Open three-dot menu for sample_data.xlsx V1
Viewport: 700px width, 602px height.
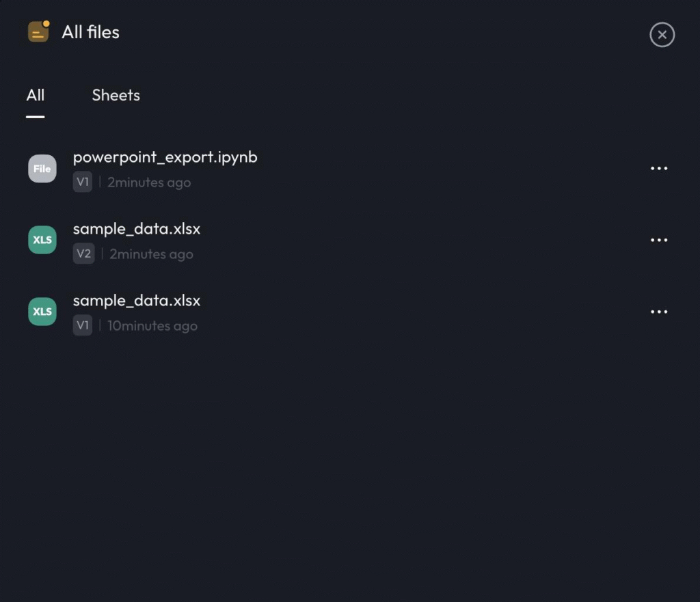pos(659,312)
